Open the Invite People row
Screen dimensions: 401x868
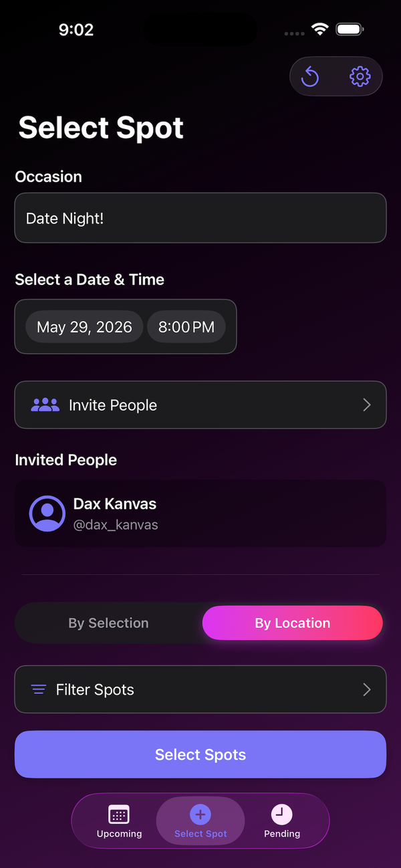200,405
